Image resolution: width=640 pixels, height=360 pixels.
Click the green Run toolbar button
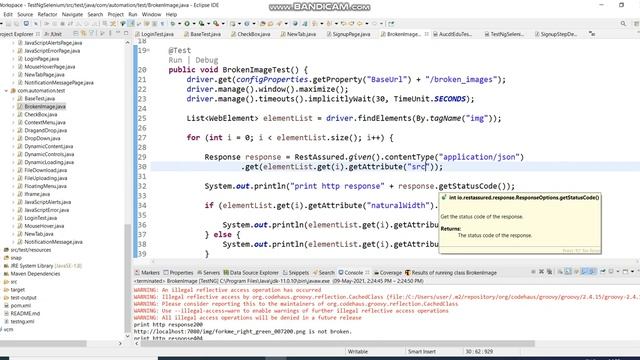[x=187, y=24]
